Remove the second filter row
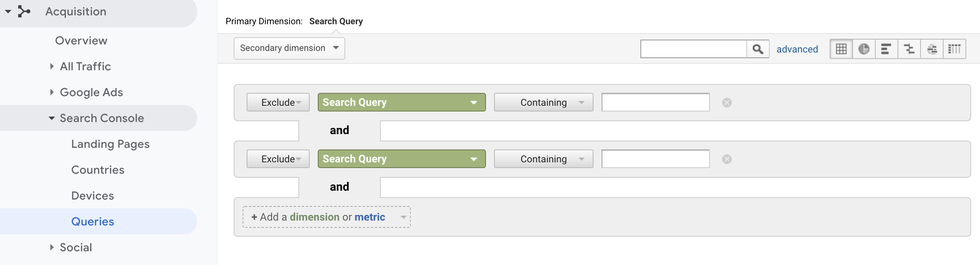The height and width of the screenshot is (265, 980). (727, 159)
